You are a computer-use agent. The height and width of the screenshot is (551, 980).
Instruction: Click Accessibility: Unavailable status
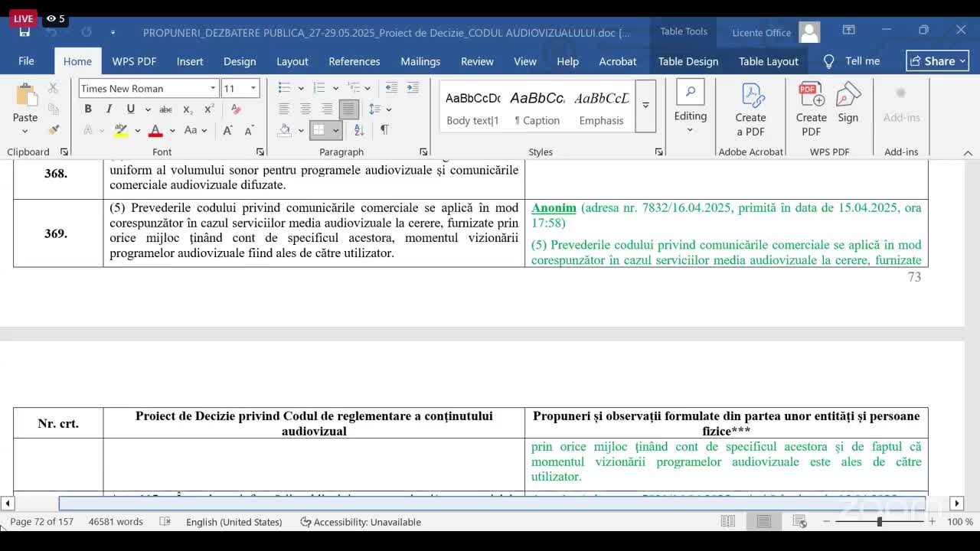pyautogui.click(x=360, y=522)
